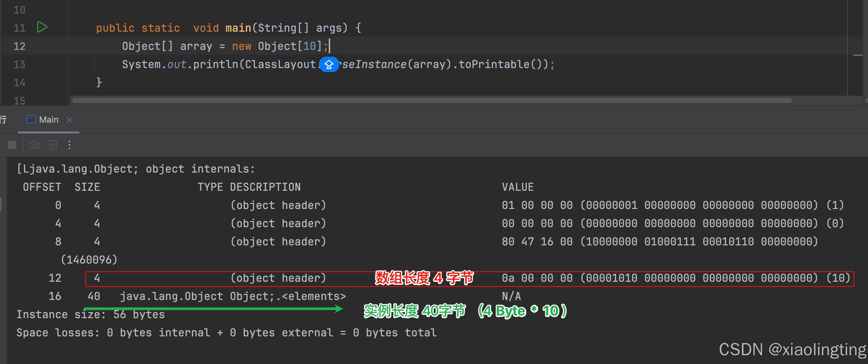Click the console icon on Main tab
Image resolution: width=868 pixels, height=364 pixels.
(31, 120)
